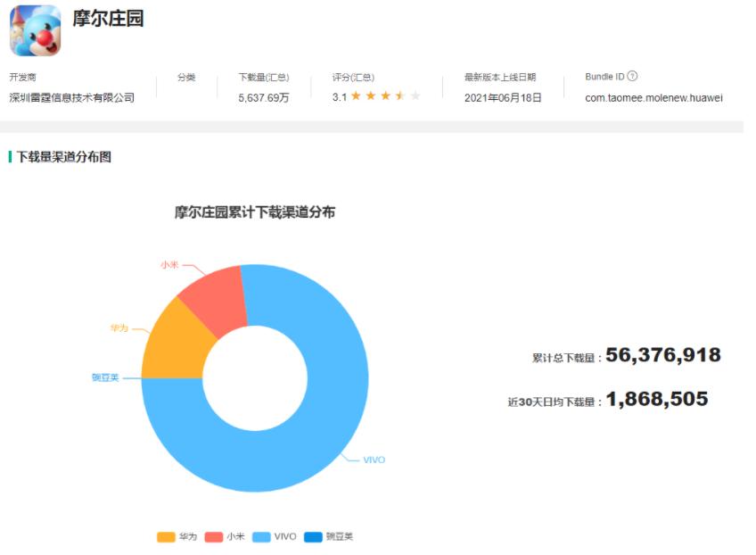Click the first gold rating star
The image size is (756, 555).
[357, 95]
